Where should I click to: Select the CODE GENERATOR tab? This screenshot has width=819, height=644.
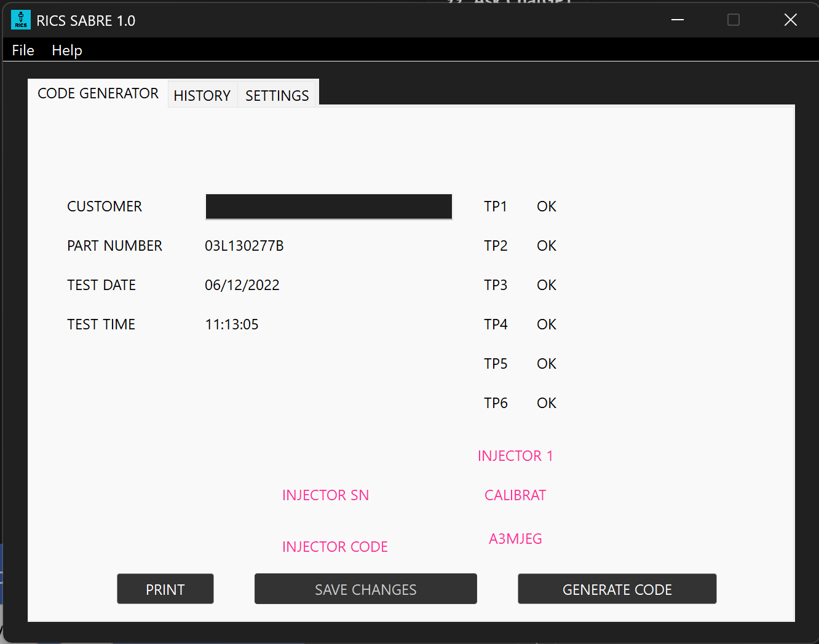tap(98, 93)
